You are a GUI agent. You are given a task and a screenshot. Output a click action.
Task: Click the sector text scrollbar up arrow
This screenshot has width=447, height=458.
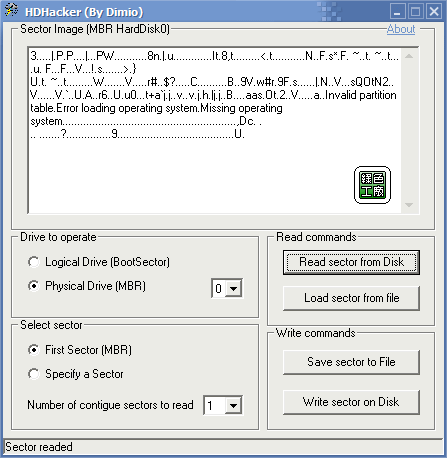[409, 56]
